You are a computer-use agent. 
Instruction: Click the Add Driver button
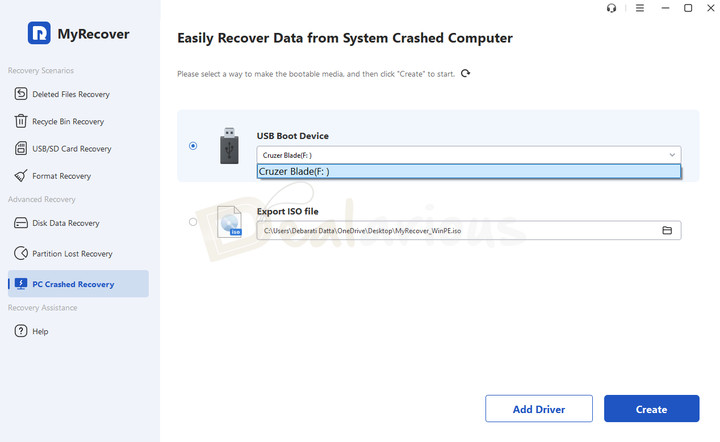tap(539, 408)
